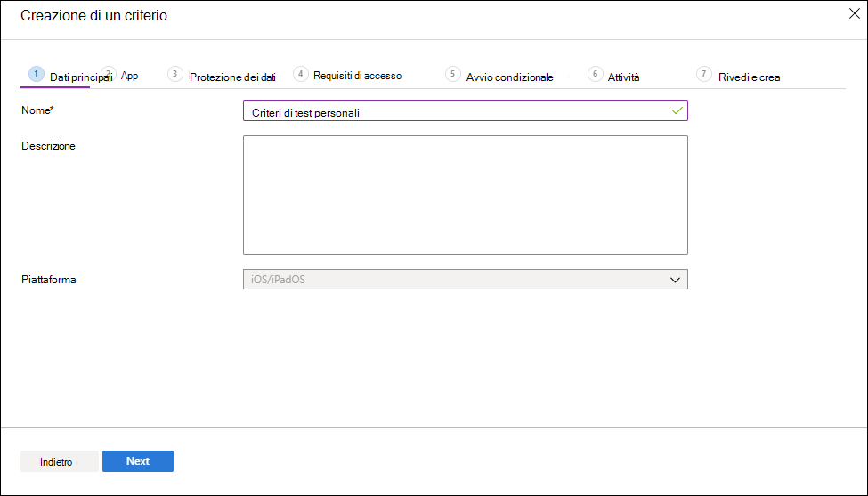Screen dimensions: 868x496
Task: Click the Nome text field
Action: (466, 110)
